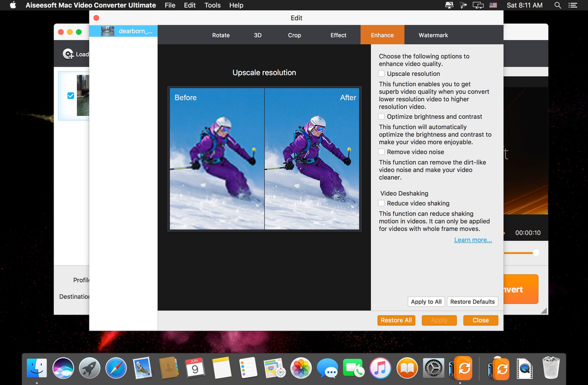
Task: Click the volume slider handle in main window
Action: 536,252
